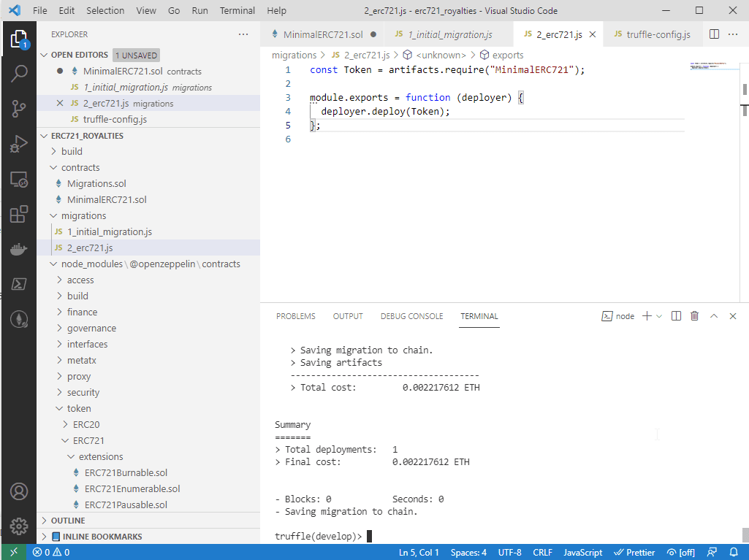Change end of line sequence CRLF
749x560 pixels.
point(542,553)
